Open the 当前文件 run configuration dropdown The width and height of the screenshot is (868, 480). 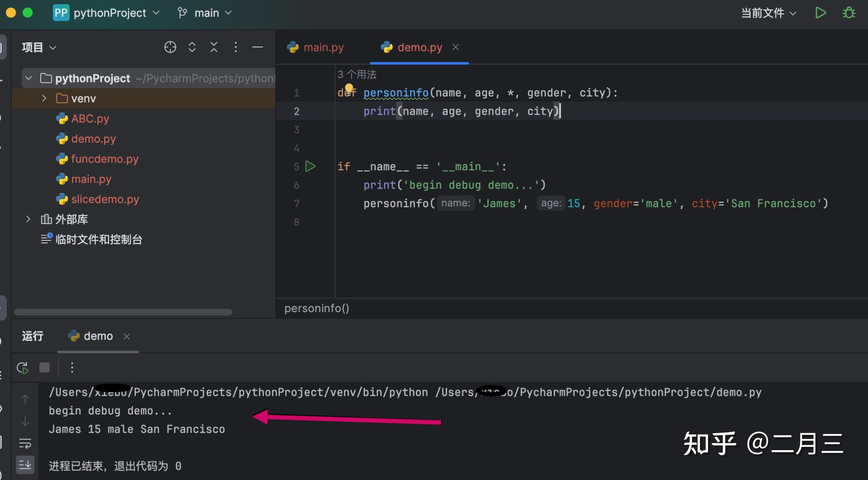pos(768,12)
